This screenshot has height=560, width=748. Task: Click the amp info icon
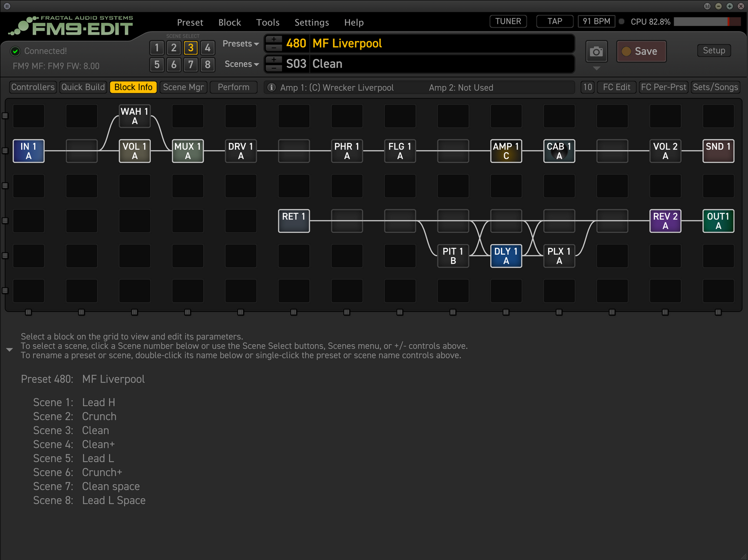271,87
